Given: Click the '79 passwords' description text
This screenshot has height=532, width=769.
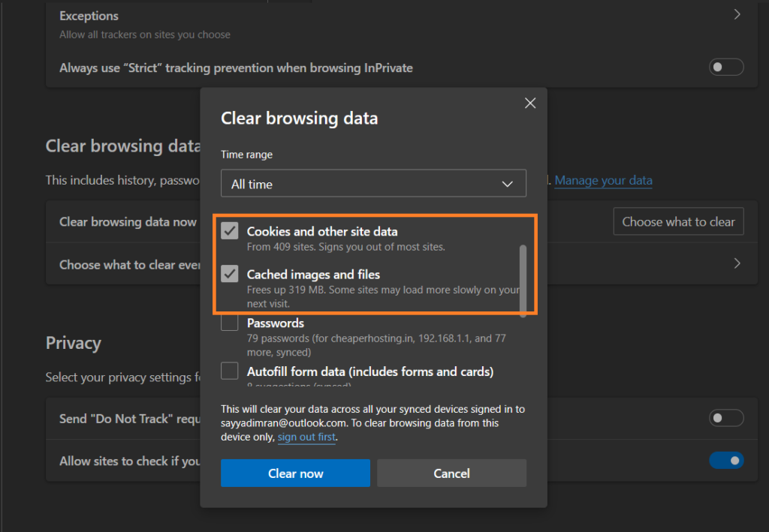Looking at the screenshot, I should coord(376,345).
